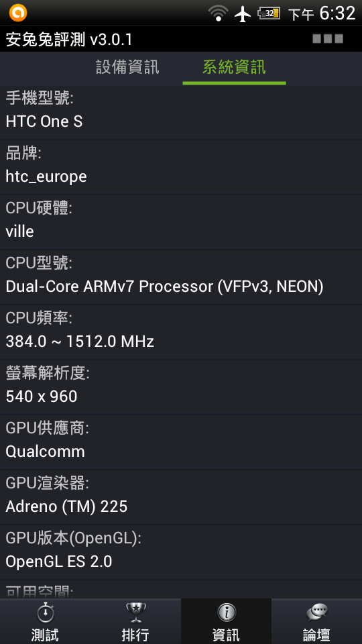Screen dimensions: 362x644
Task: Tap the OpenGL ES 2.0 version row
Action: (x=181, y=551)
